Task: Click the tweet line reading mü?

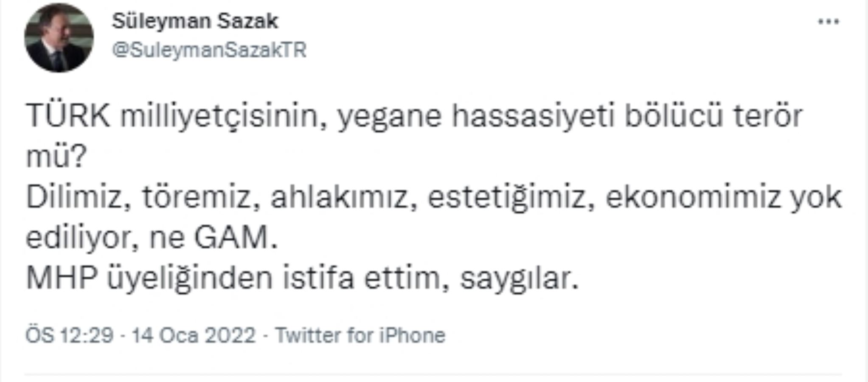Action: [x=56, y=157]
